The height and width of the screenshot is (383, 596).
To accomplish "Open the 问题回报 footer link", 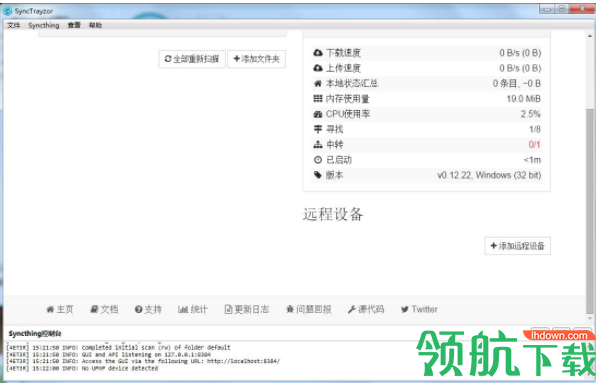I will [x=309, y=309].
